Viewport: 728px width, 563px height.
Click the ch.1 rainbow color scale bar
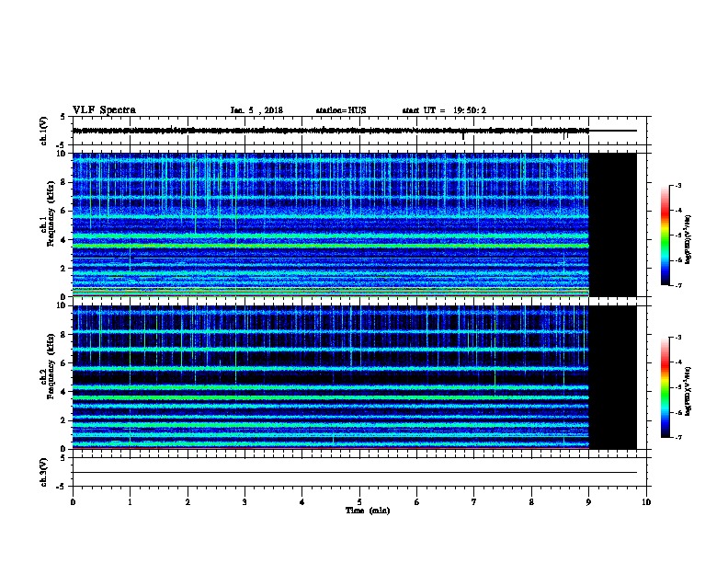pyautogui.click(x=665, y=236)
